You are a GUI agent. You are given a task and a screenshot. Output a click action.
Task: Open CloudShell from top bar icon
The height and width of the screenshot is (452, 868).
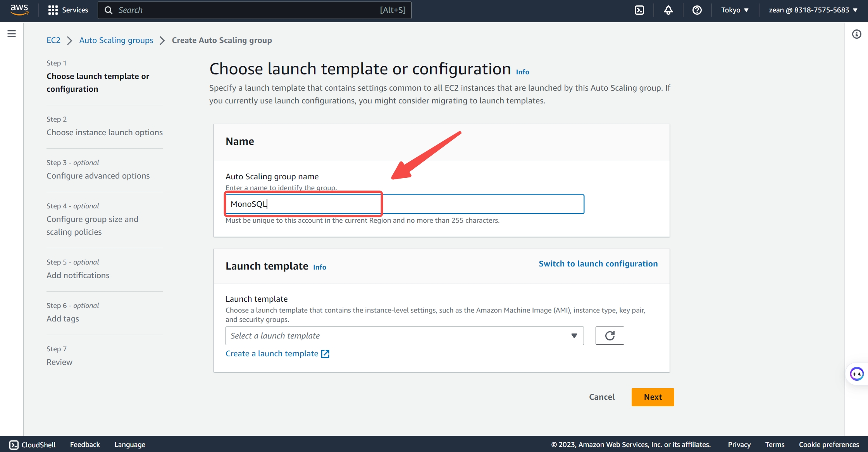click(x=639, y=10)
